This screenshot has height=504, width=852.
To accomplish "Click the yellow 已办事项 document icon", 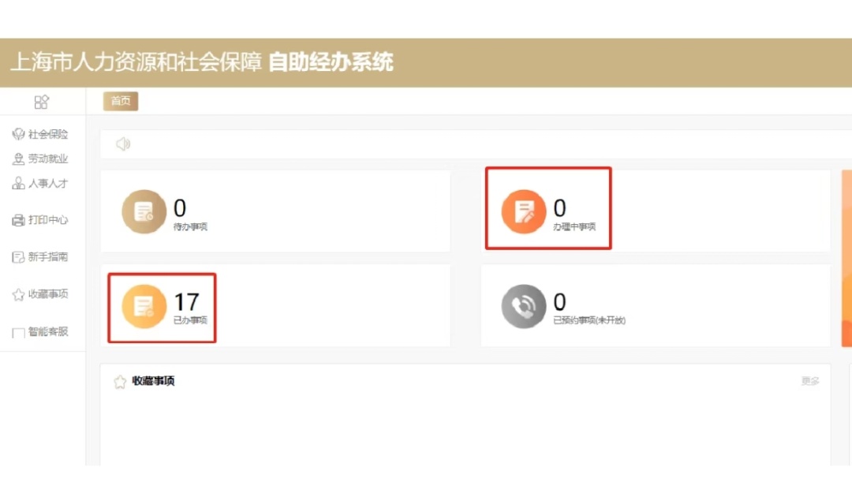I will click(144, 306).
